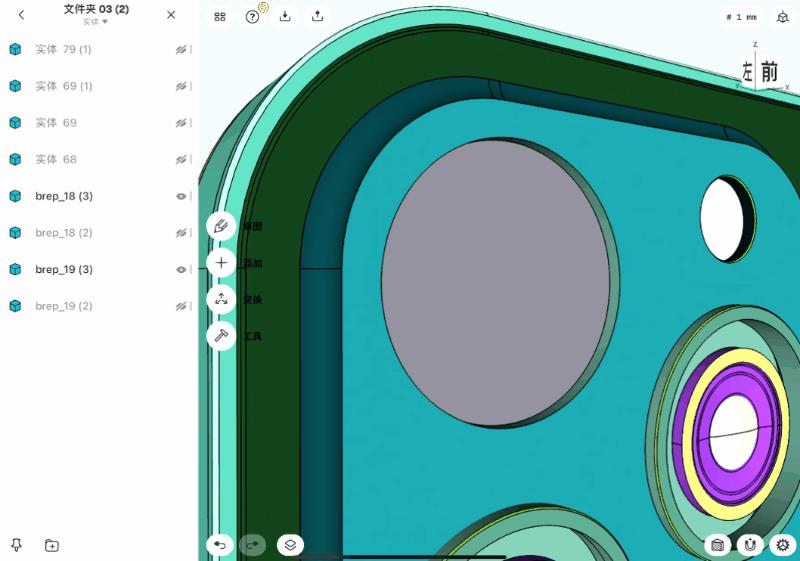Show 实体 79 (1) via its hidden-eye icon
Viewport: 800px width, 561px height.
tap(181, 50)
